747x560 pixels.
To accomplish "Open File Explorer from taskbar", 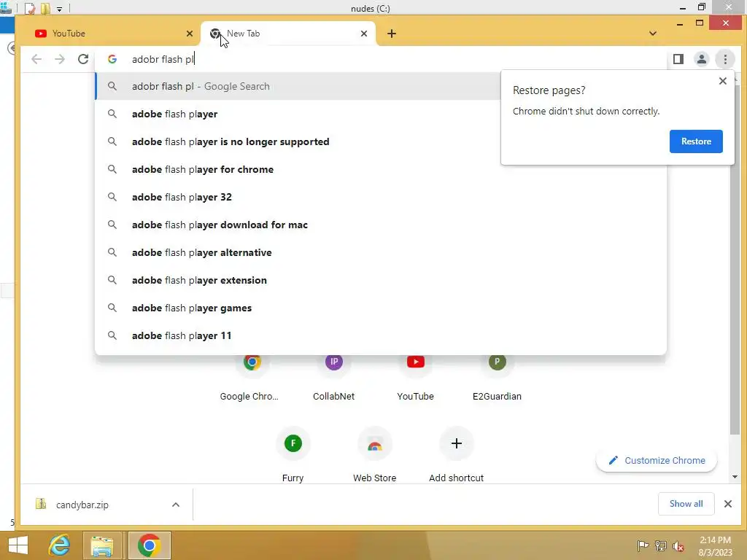I will pyautogui.click(x=102, y=545).
